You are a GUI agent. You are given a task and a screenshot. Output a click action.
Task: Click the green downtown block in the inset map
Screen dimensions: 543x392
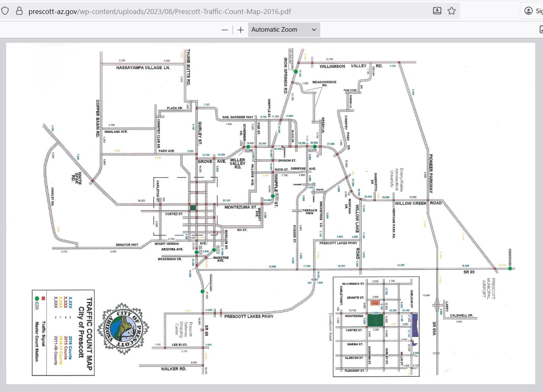375,320
